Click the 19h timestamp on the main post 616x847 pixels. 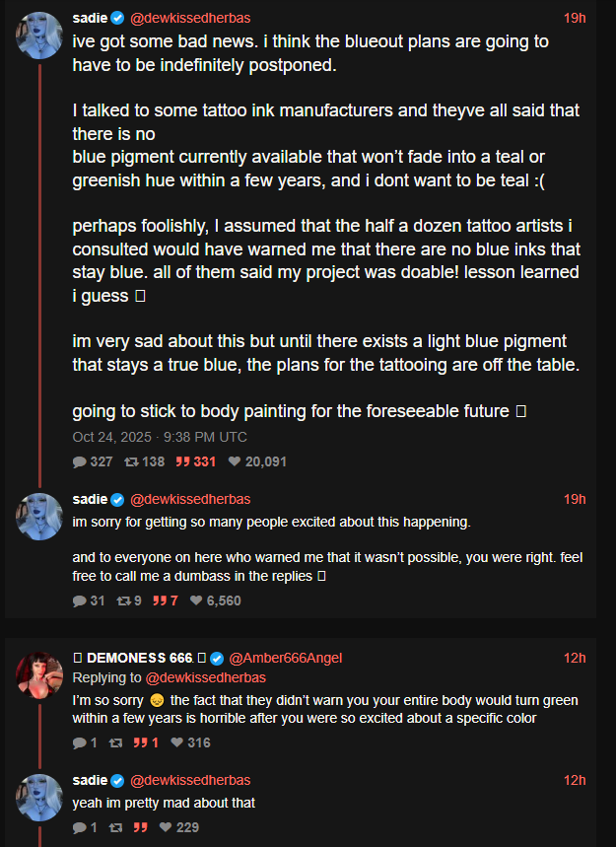click(x=575, y=18)
